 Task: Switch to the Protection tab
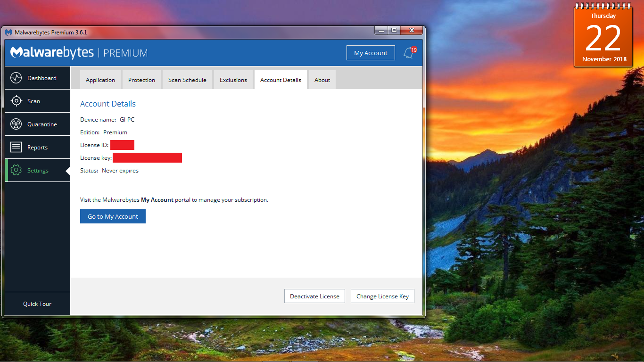click(x=141, y=80)
